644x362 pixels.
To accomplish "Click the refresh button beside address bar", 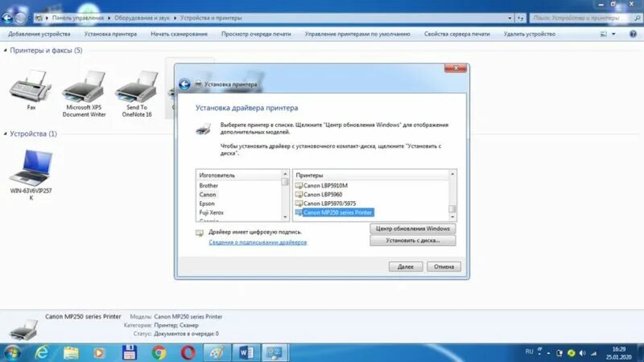I will (x=520, y=18).
